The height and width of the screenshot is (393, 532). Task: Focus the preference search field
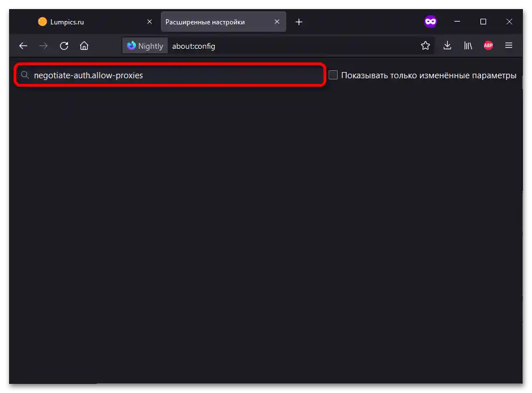(x=170, y=75)
